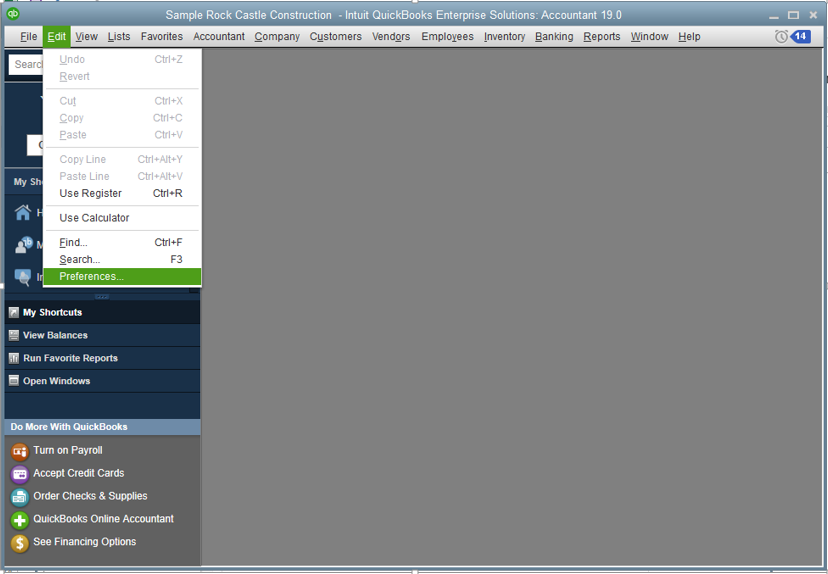This screenshot has width=828, height=574.
Task: Open the Lists menu
Action: (x=119, y=36)
